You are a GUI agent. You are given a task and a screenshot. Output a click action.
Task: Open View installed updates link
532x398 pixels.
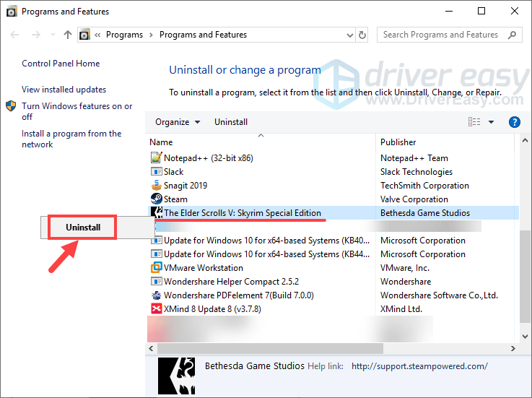click(x=64, y=90)
